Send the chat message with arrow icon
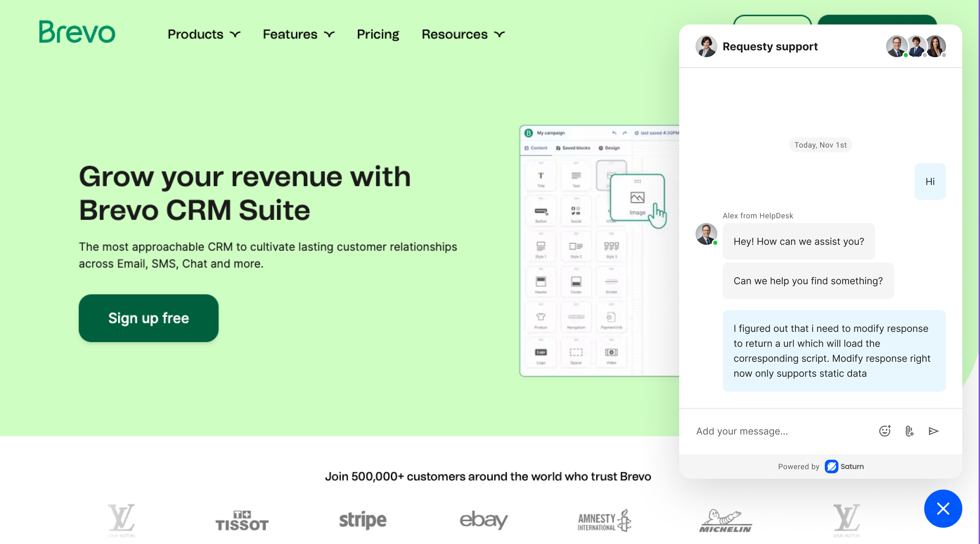Screen dimensions: 980x544 tap(934, 431)
